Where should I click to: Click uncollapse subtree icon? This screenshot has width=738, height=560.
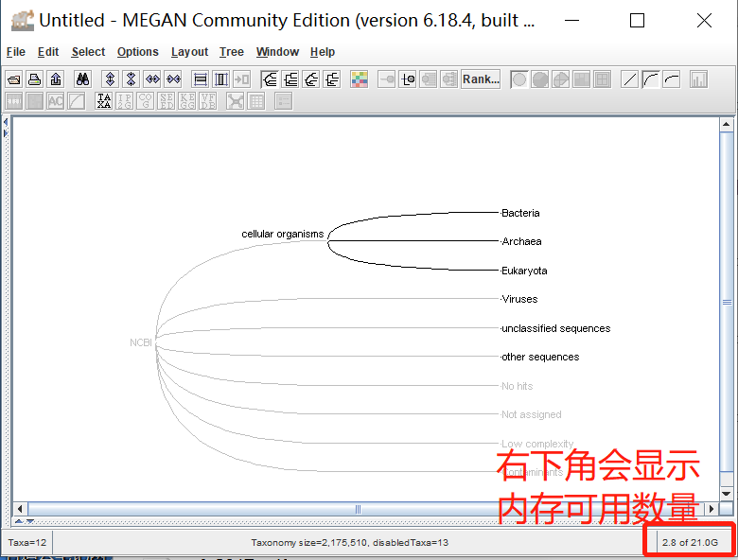[429, 79]
